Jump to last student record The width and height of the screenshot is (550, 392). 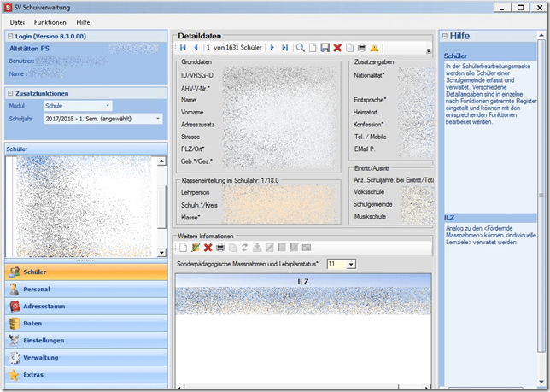pyautogui.click(x=285, y=48)
